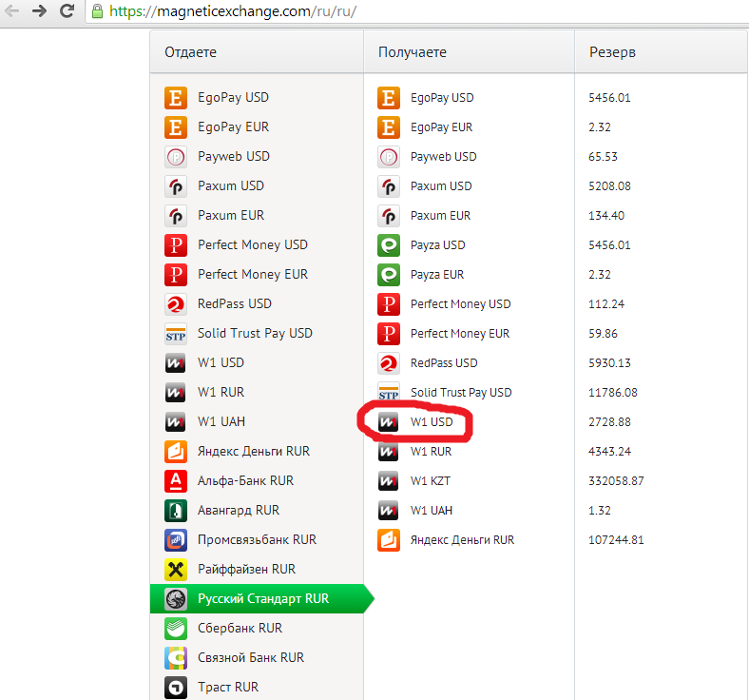The height and width of the screenshot is (700, 749).
Task: Choose Paxum EUR in Получаете list
Action: [x=441, y=216]
